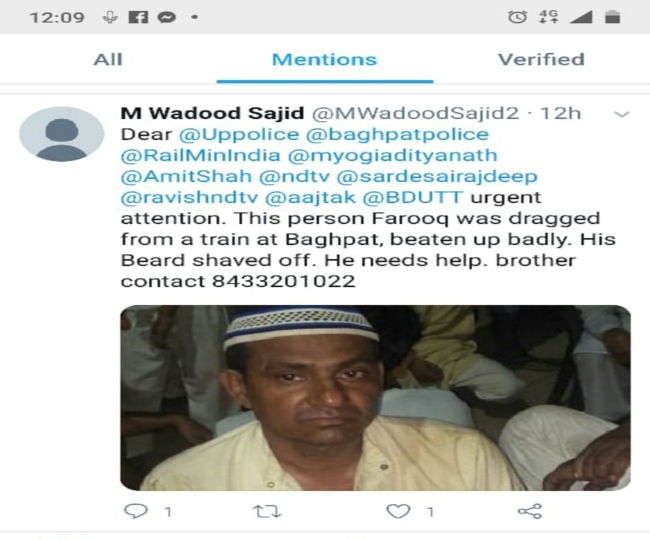Open the @MWadoodSajid2 handle
Screen dimensions: 650x540
(415, 114)
